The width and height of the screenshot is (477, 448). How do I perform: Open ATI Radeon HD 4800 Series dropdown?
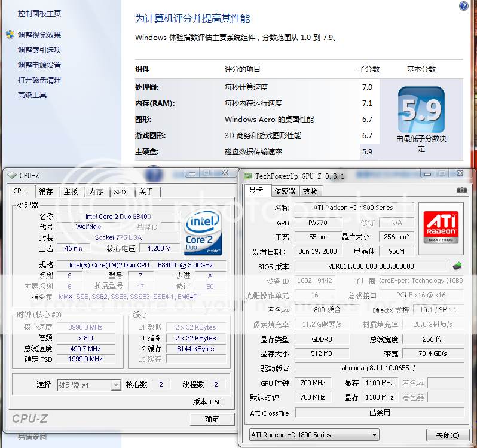click(314, 435)
